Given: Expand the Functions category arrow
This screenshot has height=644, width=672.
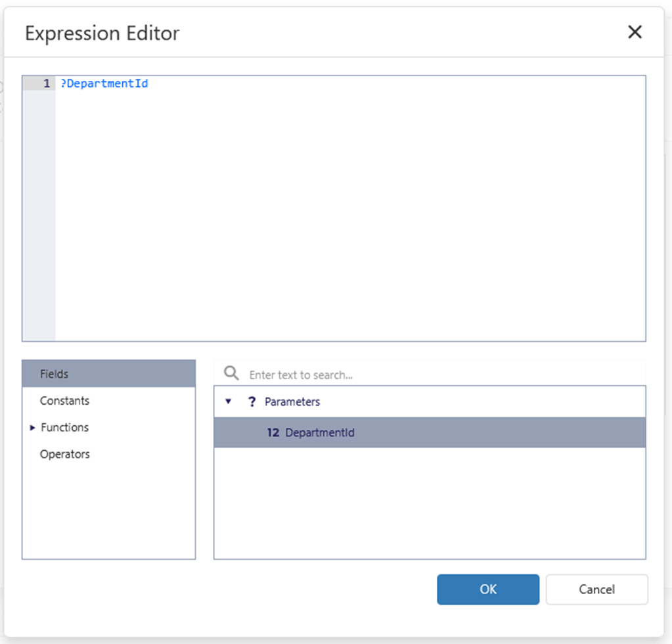Looking at the screenshot, I should point(33,428).
